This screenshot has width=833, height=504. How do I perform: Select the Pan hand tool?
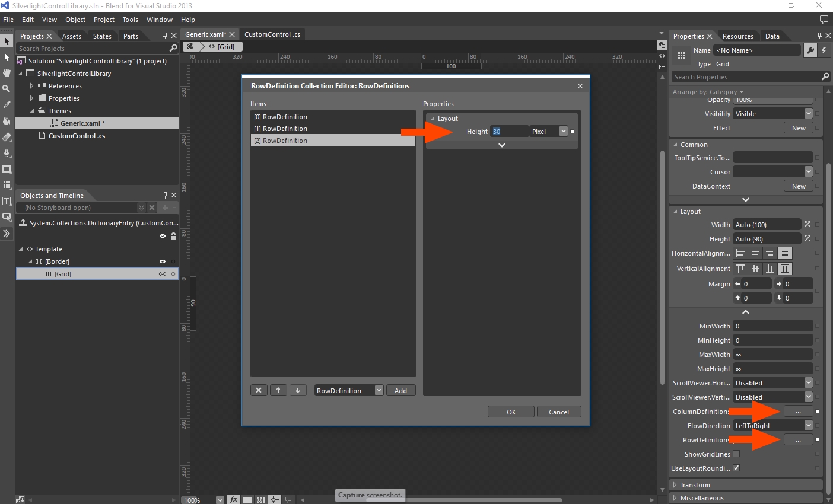click(7, 73)
